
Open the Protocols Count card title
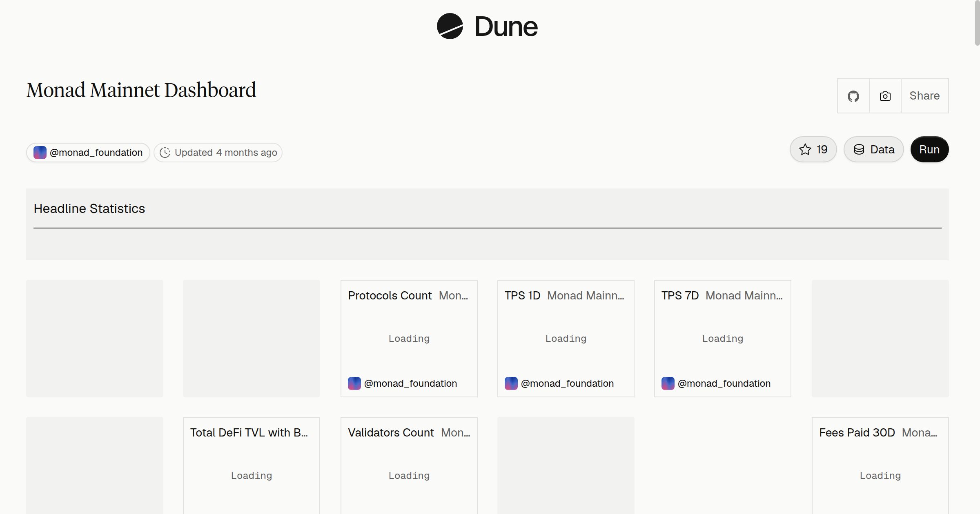(x=390, y=295)
